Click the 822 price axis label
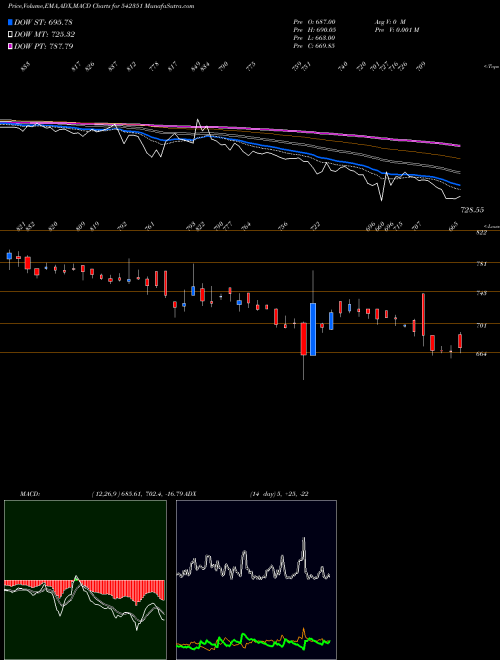 coord(482,233)
